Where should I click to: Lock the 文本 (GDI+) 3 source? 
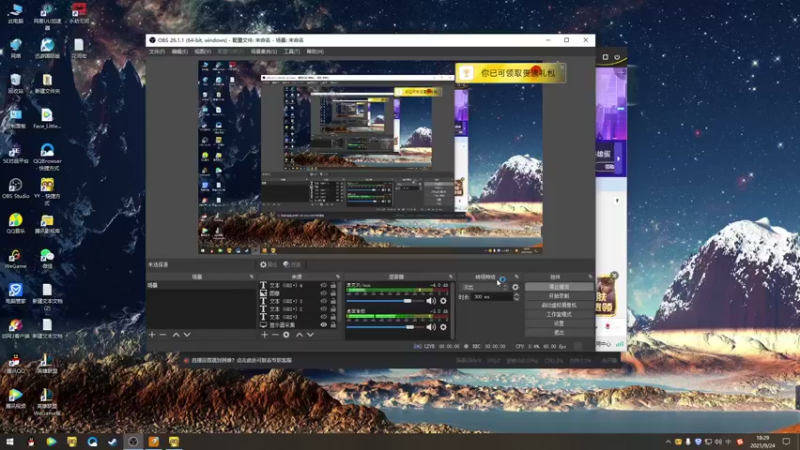(333, 301)
